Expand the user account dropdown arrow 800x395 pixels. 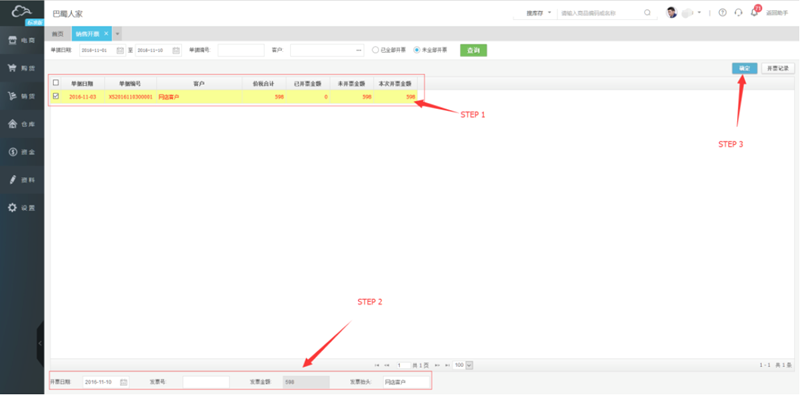click(699, 12)
